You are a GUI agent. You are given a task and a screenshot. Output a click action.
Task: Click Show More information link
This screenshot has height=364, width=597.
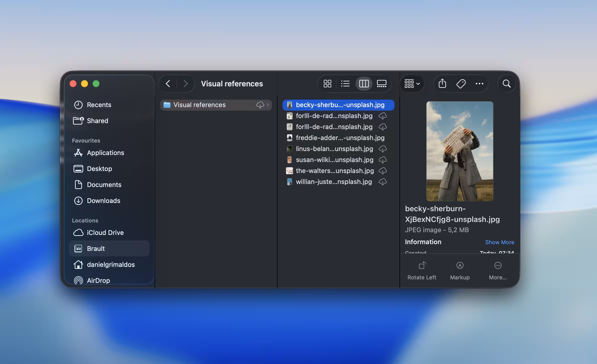pyautogui.click(x=499, y=242)
